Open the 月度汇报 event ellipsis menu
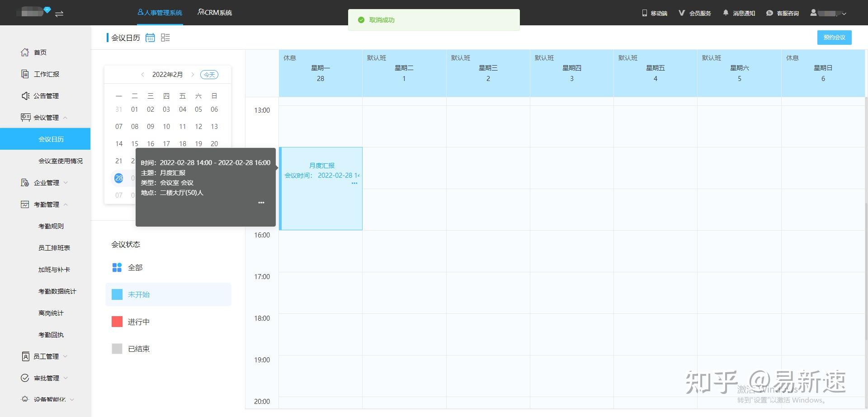 (x=354, y=183)
